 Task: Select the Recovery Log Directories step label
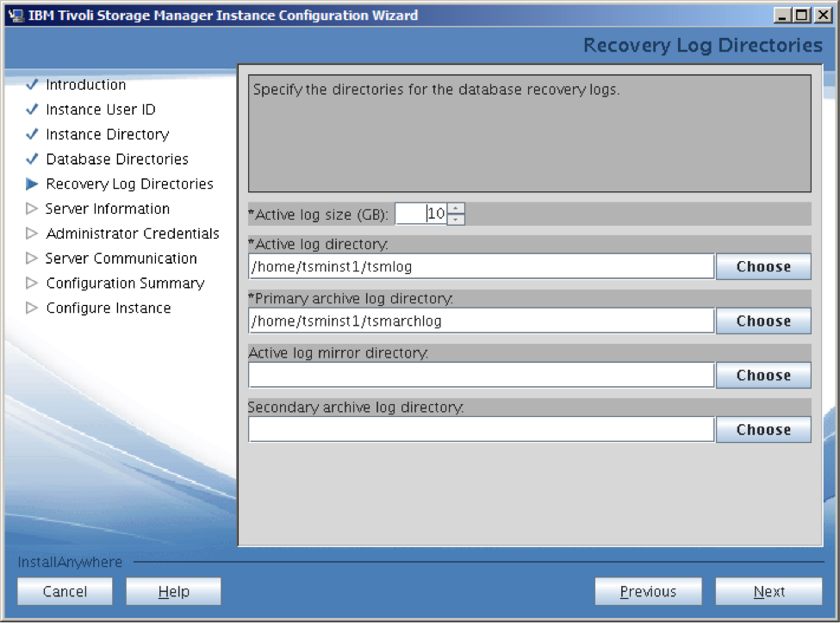[129, 184]
